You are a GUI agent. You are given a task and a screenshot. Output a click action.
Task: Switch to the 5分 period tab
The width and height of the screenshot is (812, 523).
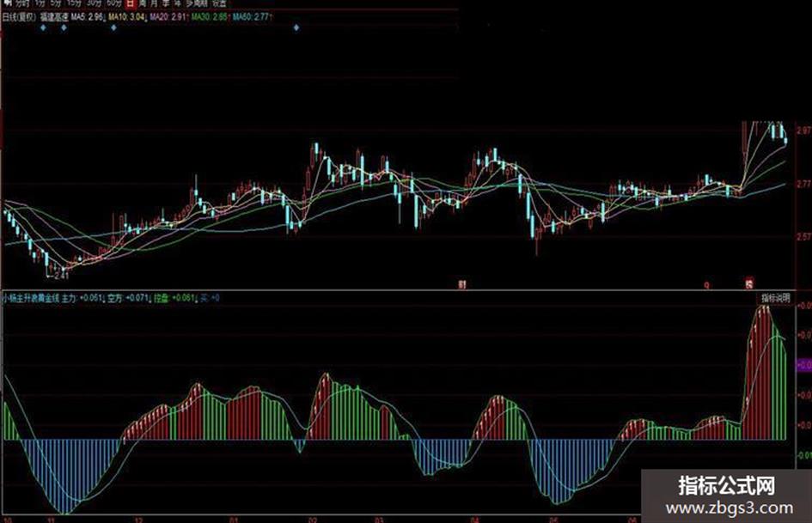point(55,3)
